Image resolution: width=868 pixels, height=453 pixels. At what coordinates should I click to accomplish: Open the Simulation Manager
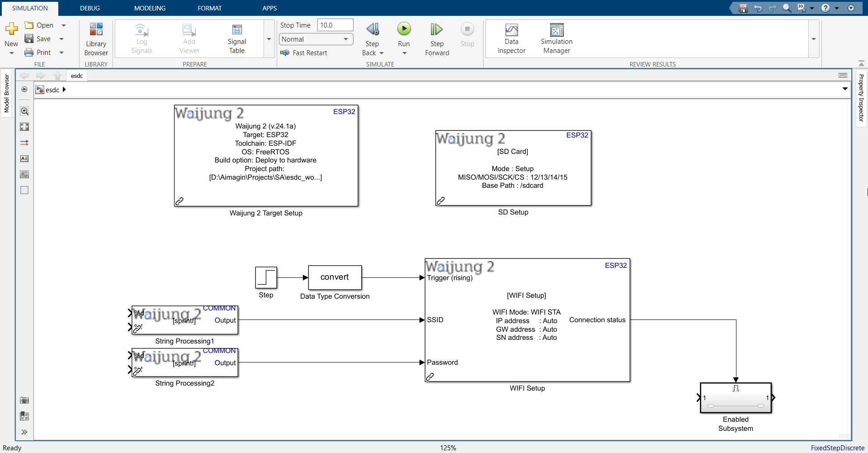pyautogui.click(x=557, y=39)
